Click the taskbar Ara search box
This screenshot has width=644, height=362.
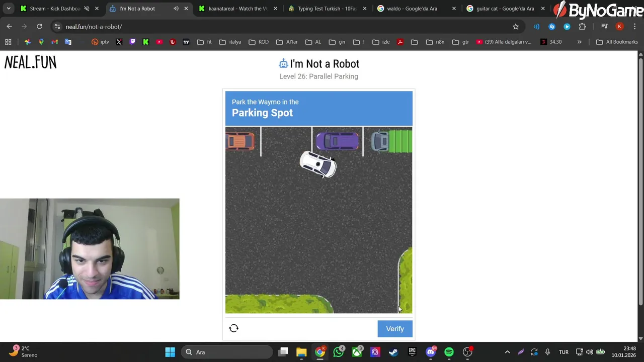point(227,352)
